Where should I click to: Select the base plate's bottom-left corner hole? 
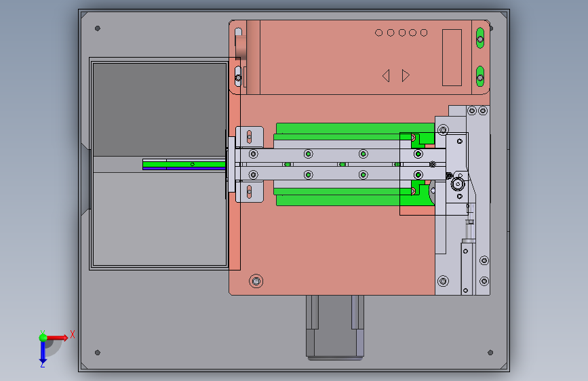98,353
